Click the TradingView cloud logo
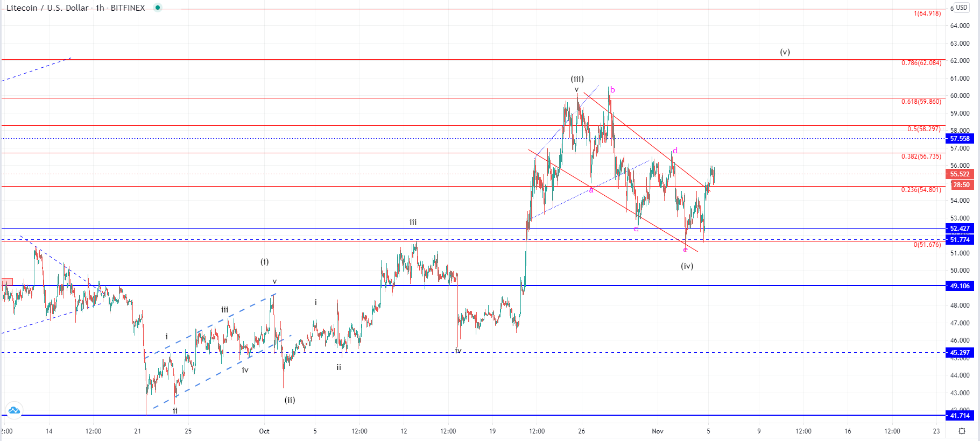 14,410
